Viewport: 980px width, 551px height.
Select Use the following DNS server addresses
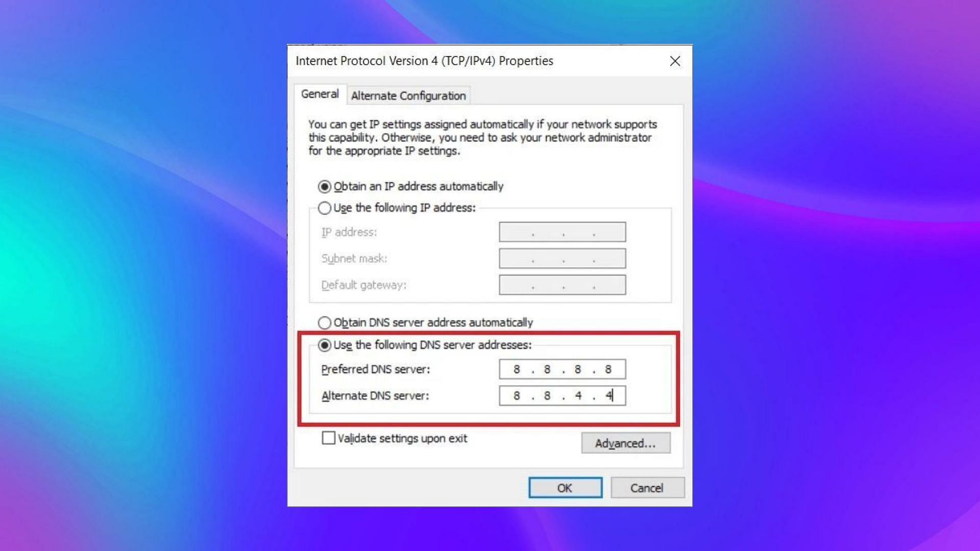click(425, 345)
